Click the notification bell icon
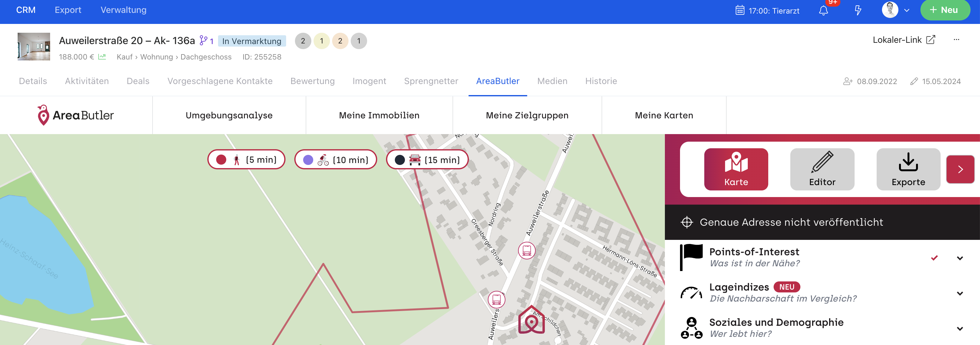The image size is (980, 345). (823, 10)
